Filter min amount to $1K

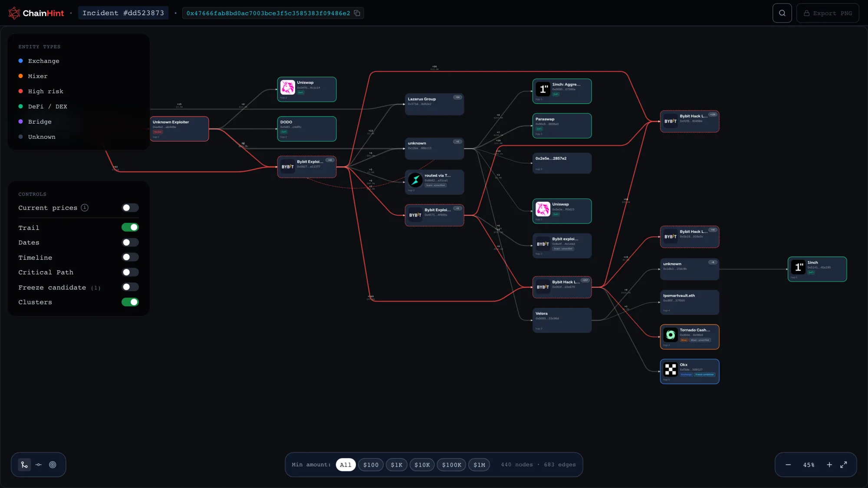pyautogui.click(x=397, y=465)
